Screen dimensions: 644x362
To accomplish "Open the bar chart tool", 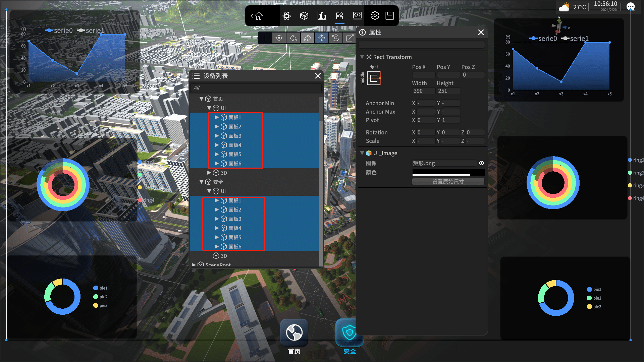I will pyautogui.click(x=322, y=16).
